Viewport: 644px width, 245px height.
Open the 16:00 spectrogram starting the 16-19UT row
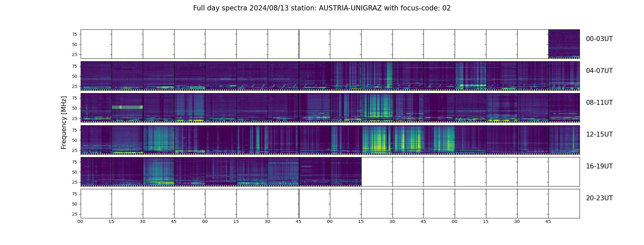click(x=96, y=171)
